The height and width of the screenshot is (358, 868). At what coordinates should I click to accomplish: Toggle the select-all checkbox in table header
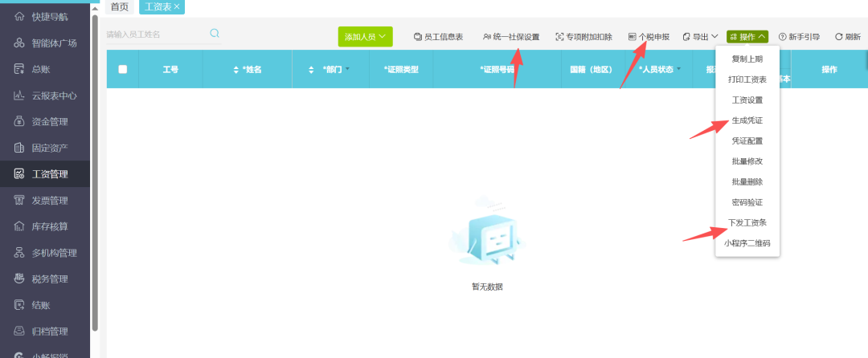point(123,69)
